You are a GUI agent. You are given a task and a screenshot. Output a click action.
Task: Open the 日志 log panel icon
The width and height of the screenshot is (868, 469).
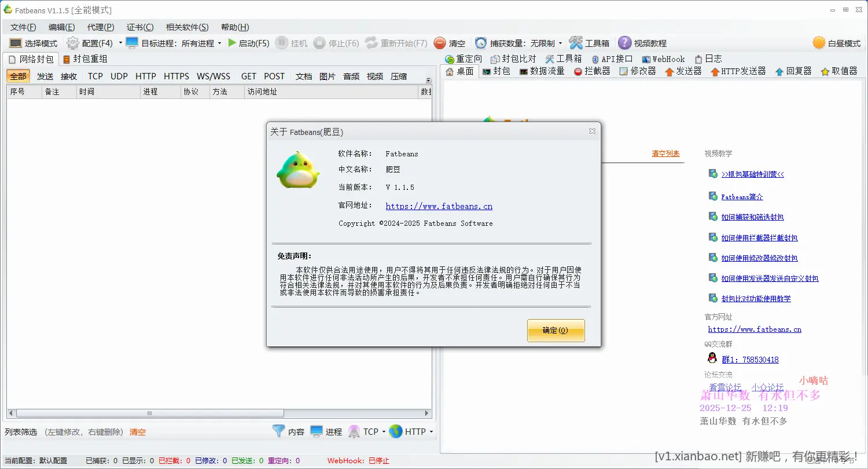point(708,58)
